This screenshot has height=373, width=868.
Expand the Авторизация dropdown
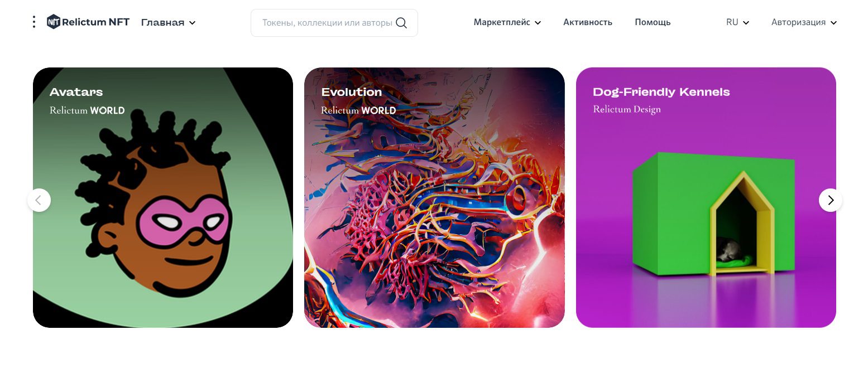804,22
